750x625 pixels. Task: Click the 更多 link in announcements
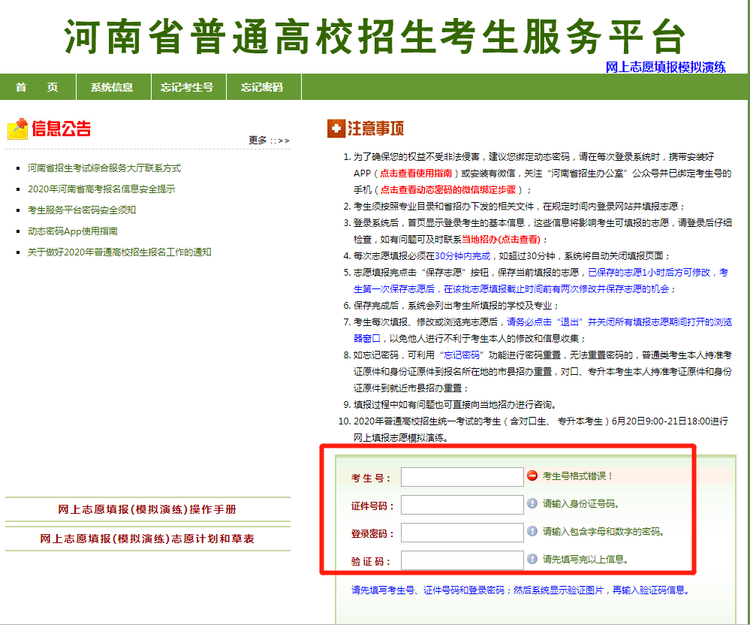[x=268, y=140]
